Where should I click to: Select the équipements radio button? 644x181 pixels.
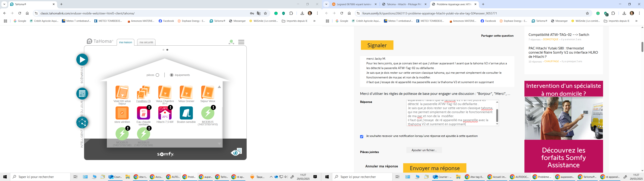coord(172,75)
